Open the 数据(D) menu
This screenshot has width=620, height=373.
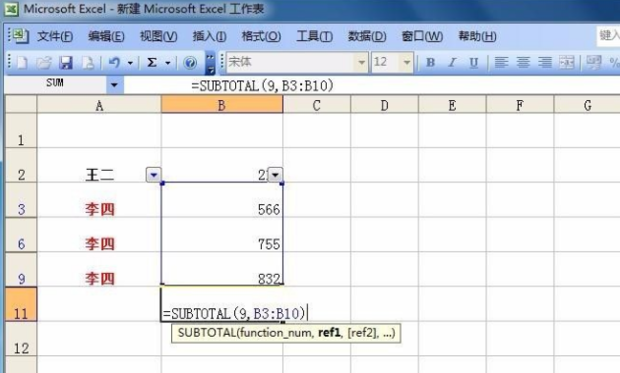[x=367, y=36]
